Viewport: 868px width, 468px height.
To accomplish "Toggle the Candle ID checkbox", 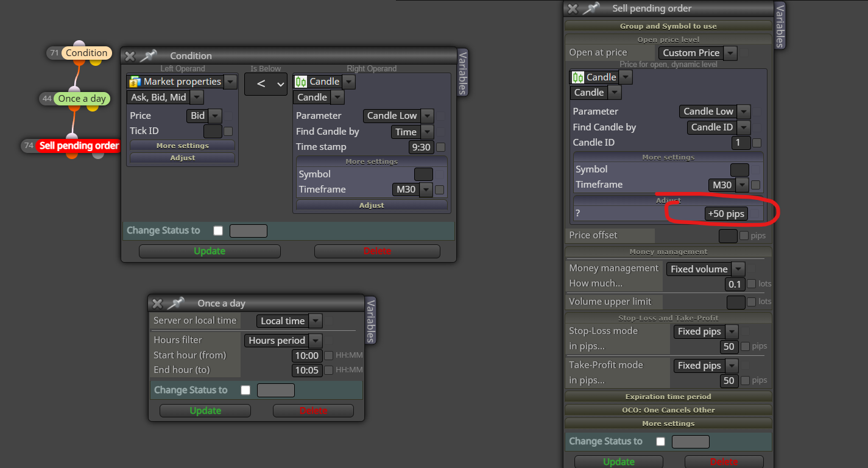I will pyautogui.click(x=757, y=143).
